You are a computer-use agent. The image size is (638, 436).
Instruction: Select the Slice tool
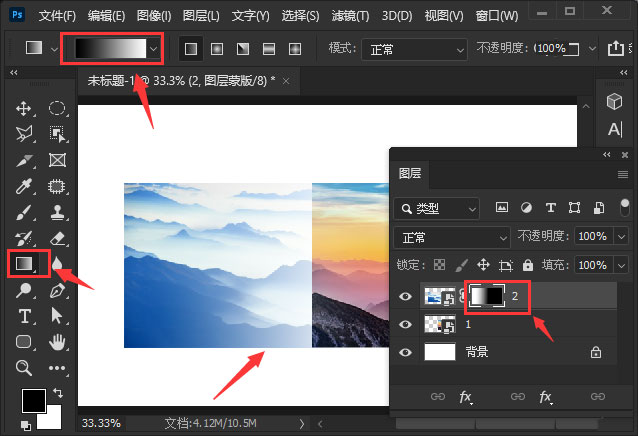pyautogui.click(x=24, y=160)
